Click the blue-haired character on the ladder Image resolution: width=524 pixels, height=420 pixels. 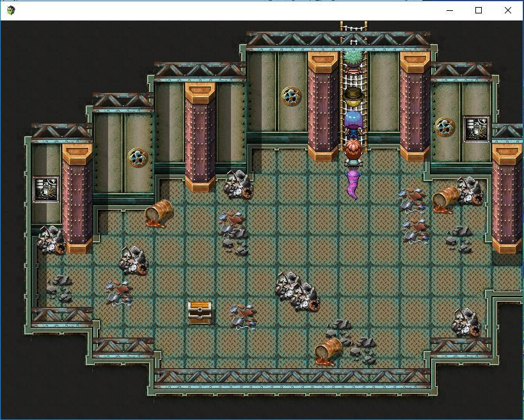354,125
